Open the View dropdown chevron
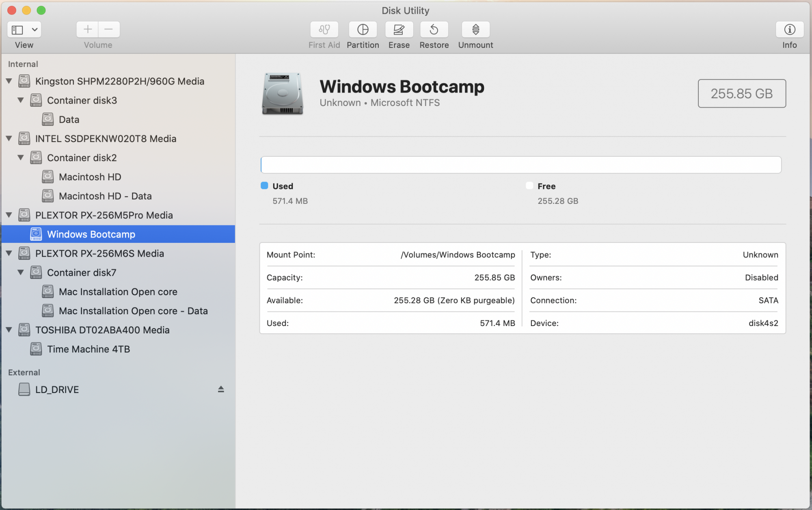This screenshot has width=812, height=510. click(x=35, y=30)
